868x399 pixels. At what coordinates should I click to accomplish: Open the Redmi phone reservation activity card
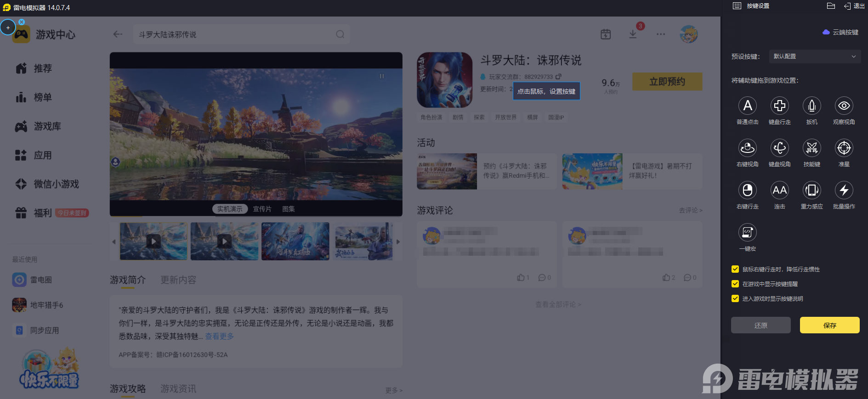tap(486, 171)
